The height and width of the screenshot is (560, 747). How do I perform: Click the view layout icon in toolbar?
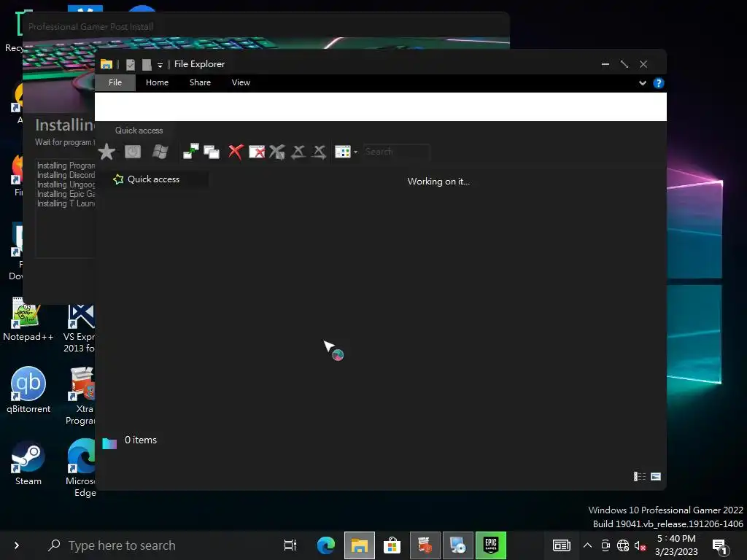[343, 152]
